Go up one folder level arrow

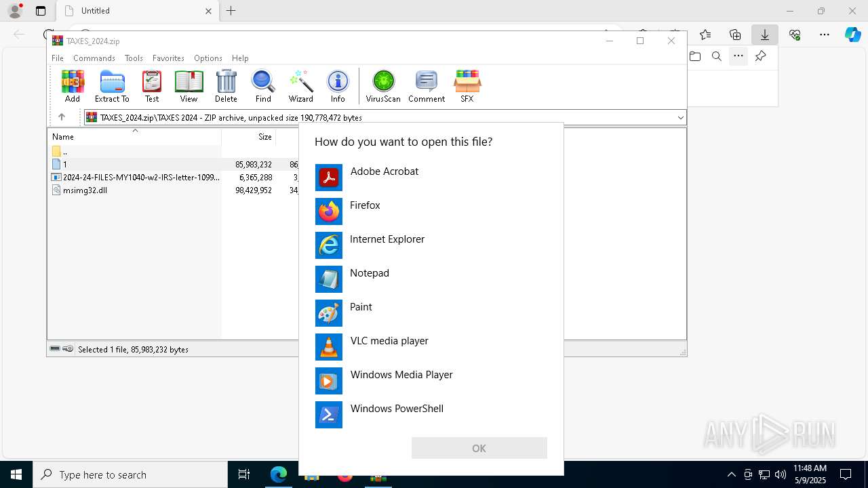[62, 117]
